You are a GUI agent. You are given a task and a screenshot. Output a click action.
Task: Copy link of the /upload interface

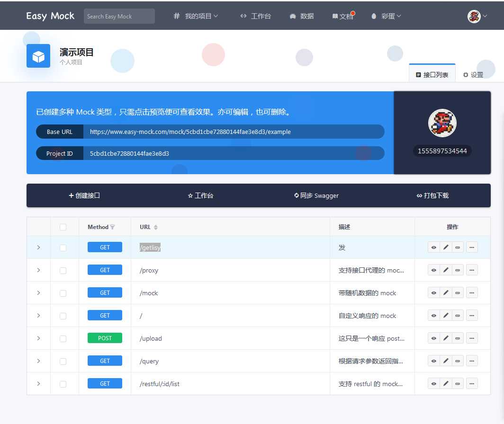pyautogui.click(x=458, y=338)
